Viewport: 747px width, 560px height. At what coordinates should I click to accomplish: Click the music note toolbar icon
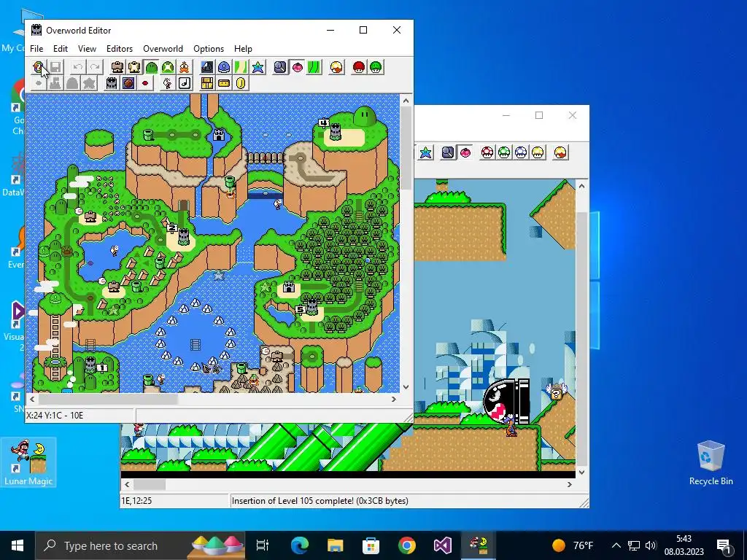(x=185, y=83)
